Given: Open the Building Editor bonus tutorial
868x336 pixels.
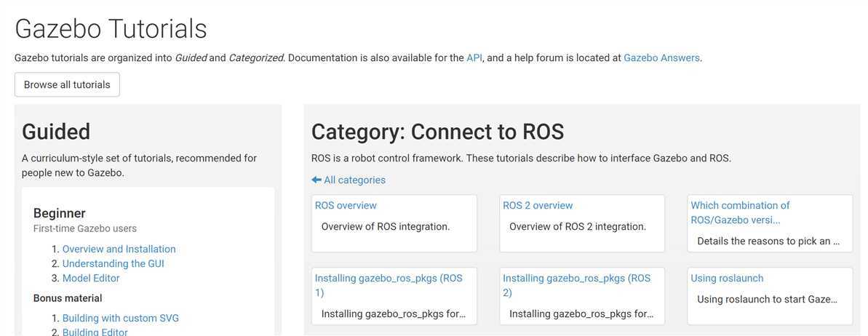Looking at the screenshot, I should click(95, 332).
